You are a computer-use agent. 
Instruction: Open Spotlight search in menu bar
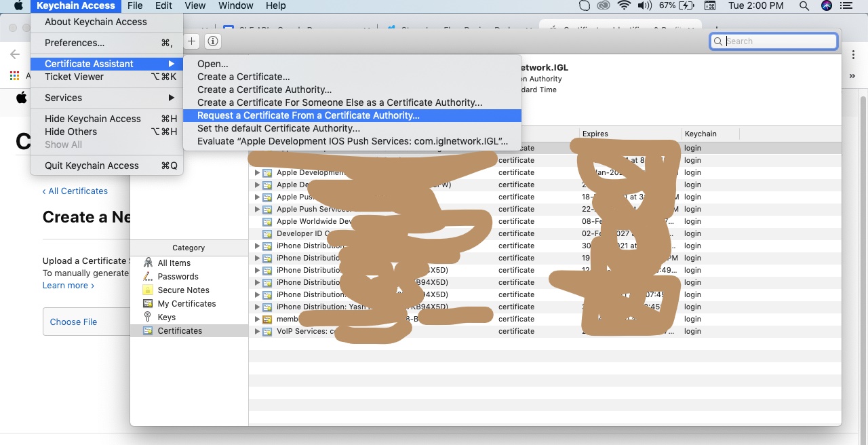(804, 5)
